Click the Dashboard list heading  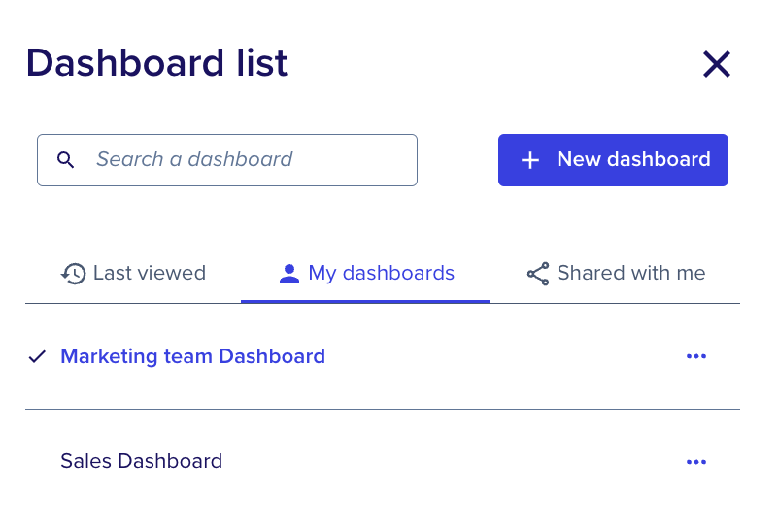(x=156, y=63)
